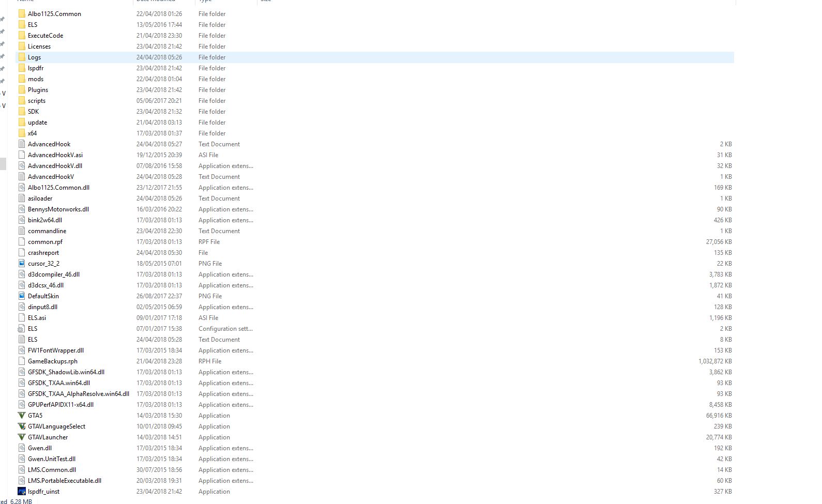The height and width of the screenshot is (504, 822).
Task: Select the AdvancedHook text document name
Action: click(49, 144)
